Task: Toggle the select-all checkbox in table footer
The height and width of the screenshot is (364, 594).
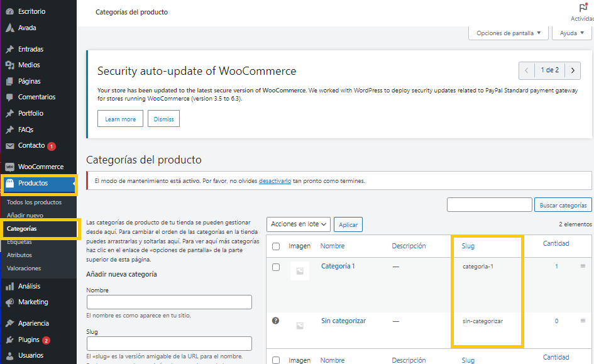Action: point(276,360)
